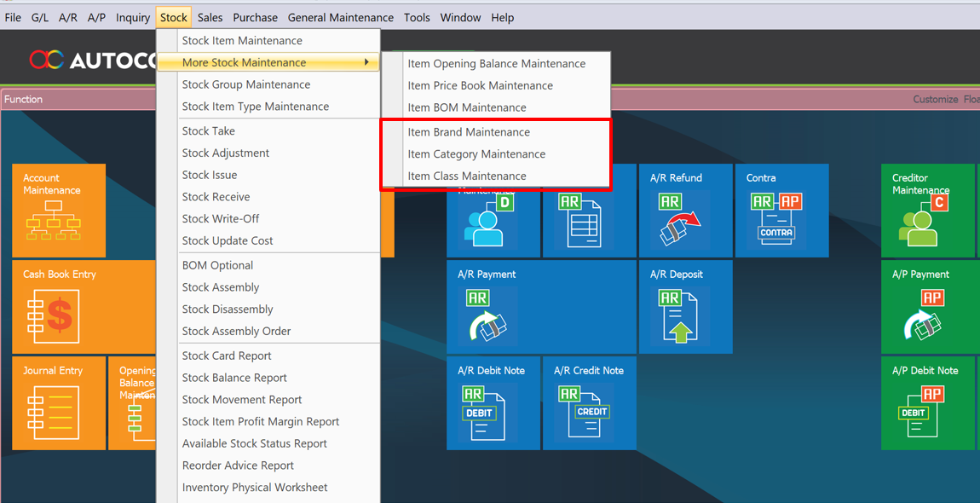The image size is (980, 503).
Task: Open the A/R Deposit tile
Action: (x=686, y=307)
